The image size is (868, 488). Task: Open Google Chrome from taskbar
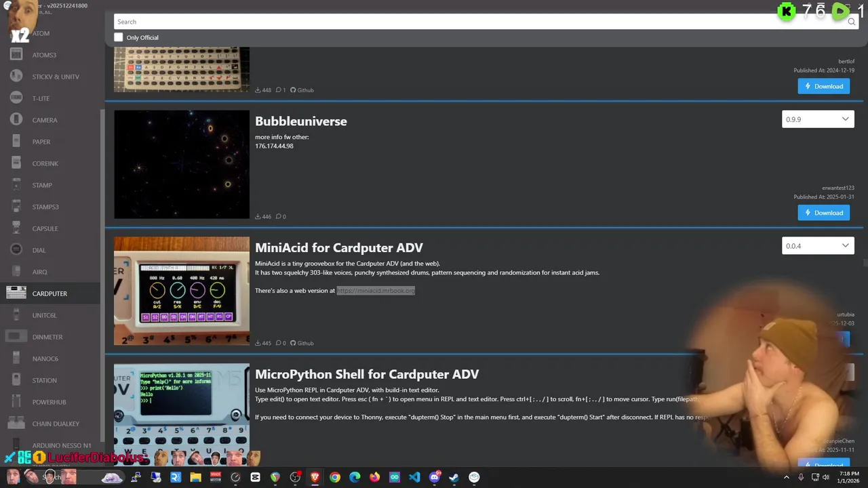(x=335, y=477)
